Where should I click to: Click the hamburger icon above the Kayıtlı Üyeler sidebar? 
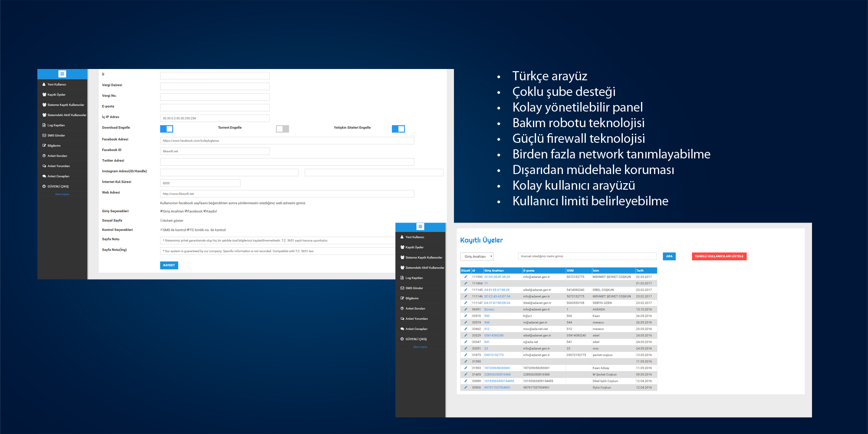click(420, 227)
